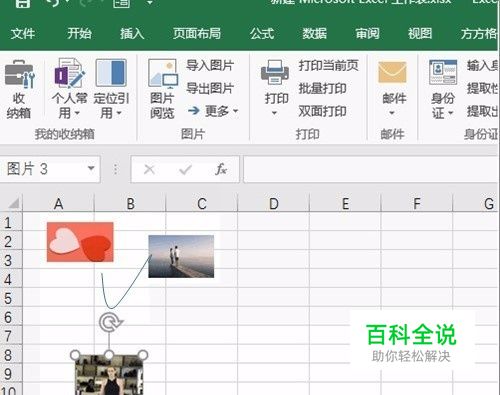Click the rotation handle above the selected picture

[x=110, y=323]
